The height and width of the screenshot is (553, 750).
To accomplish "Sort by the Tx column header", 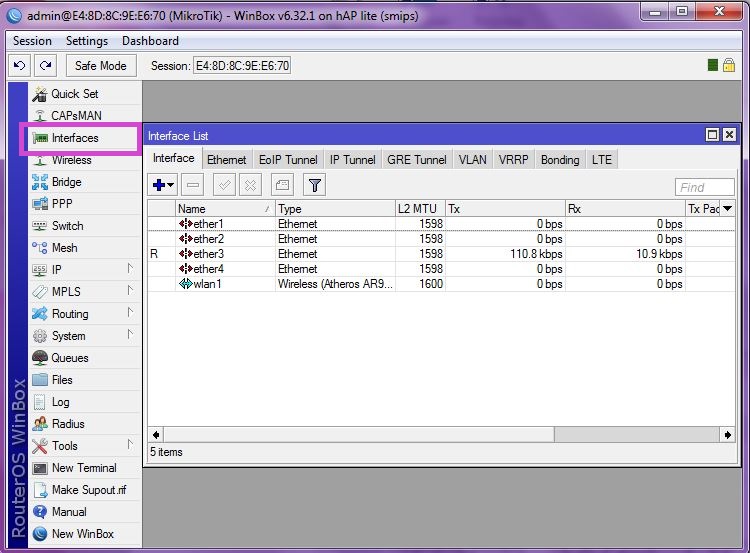I will (505, 209).
